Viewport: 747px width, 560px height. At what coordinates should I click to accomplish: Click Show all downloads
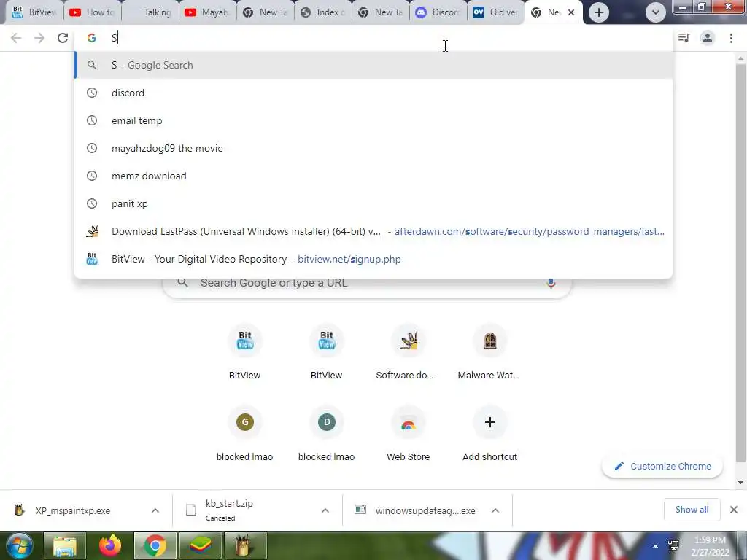click(x=692, y=510)
